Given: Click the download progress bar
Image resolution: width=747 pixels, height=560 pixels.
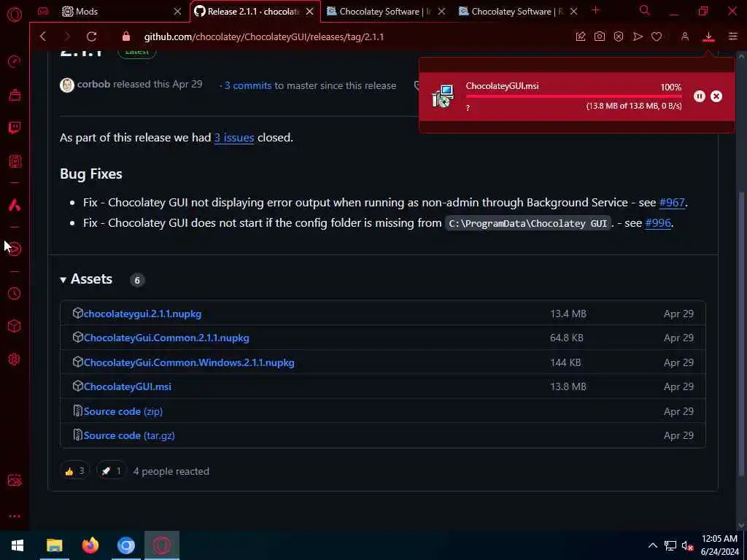Looking at the screenshot, I should (573, 96).
